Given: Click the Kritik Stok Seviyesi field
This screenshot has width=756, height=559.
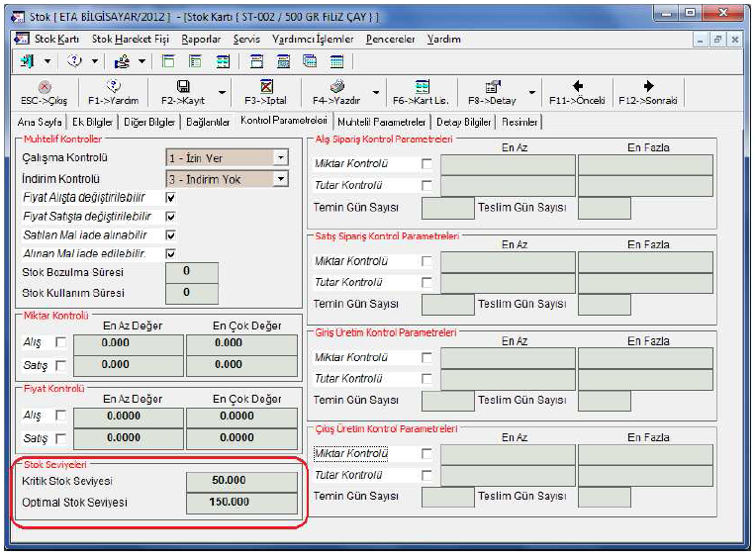Looking at the screenshot, I should [241, 481].
